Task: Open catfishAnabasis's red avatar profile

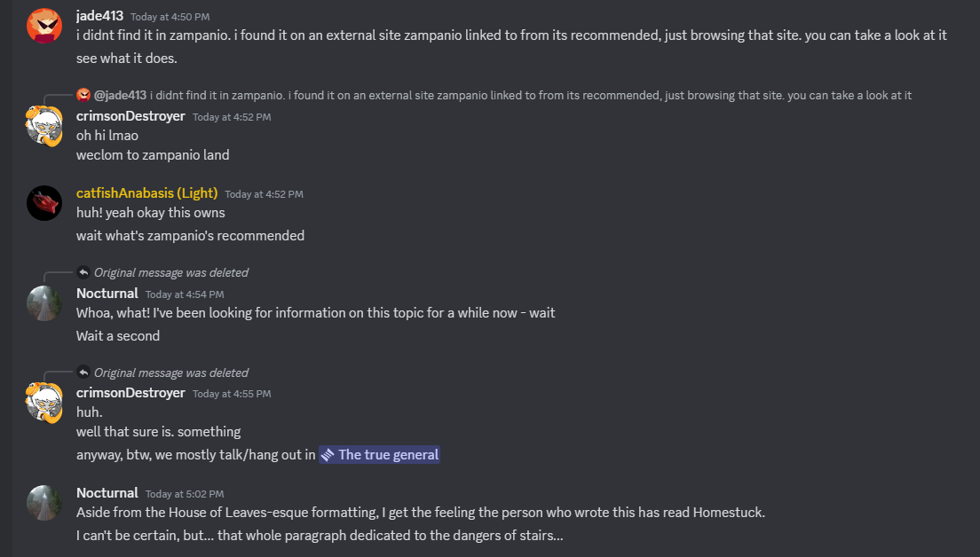Action: (x=43, y=203)
